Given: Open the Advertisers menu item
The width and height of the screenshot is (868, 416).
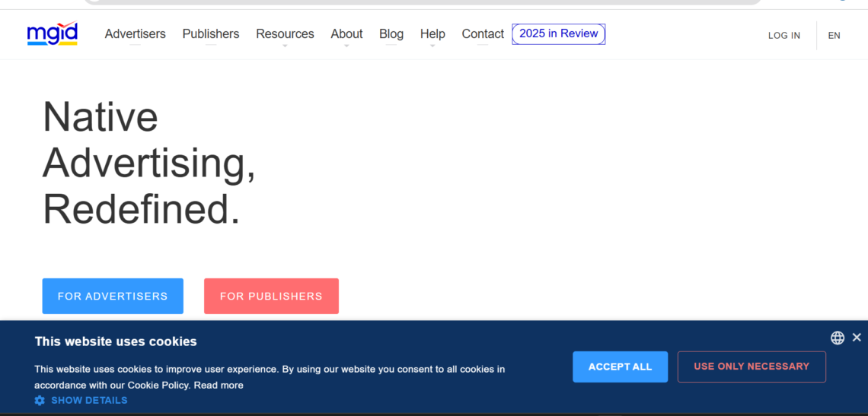Looking at the screenshot, I should coord(135,34).
